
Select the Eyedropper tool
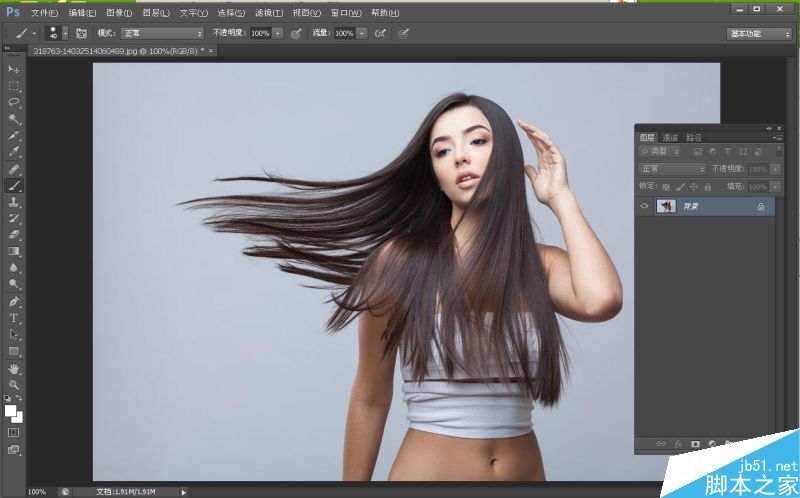[x=14, y=151]
